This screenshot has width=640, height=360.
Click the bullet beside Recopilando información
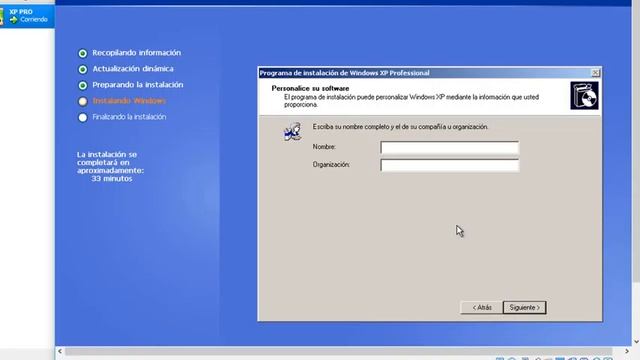click(x=82, y=53)
